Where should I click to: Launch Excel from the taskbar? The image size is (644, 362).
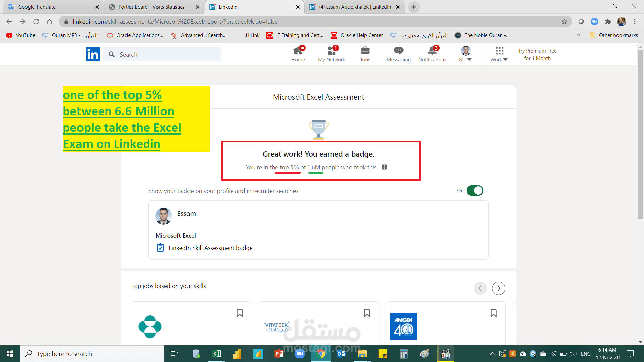coord(216,354)
